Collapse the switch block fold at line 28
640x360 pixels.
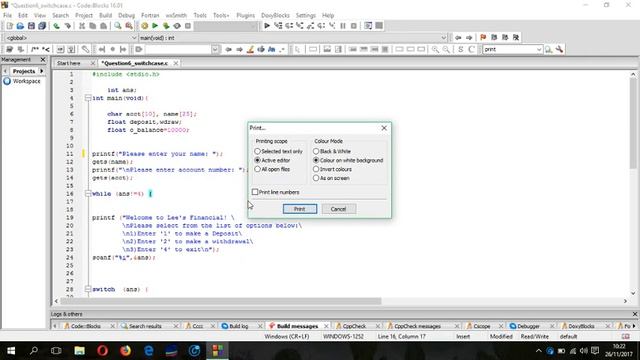coord(88,289)
